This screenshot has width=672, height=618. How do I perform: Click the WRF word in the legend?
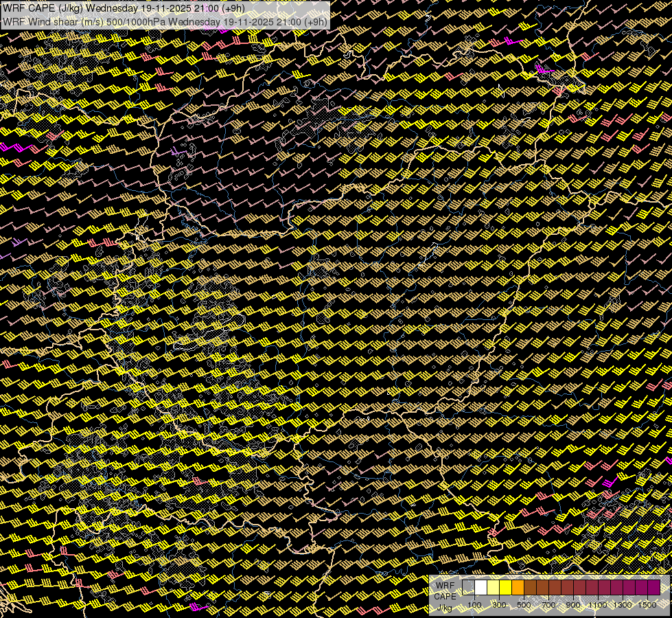click(x=445, y=586)
